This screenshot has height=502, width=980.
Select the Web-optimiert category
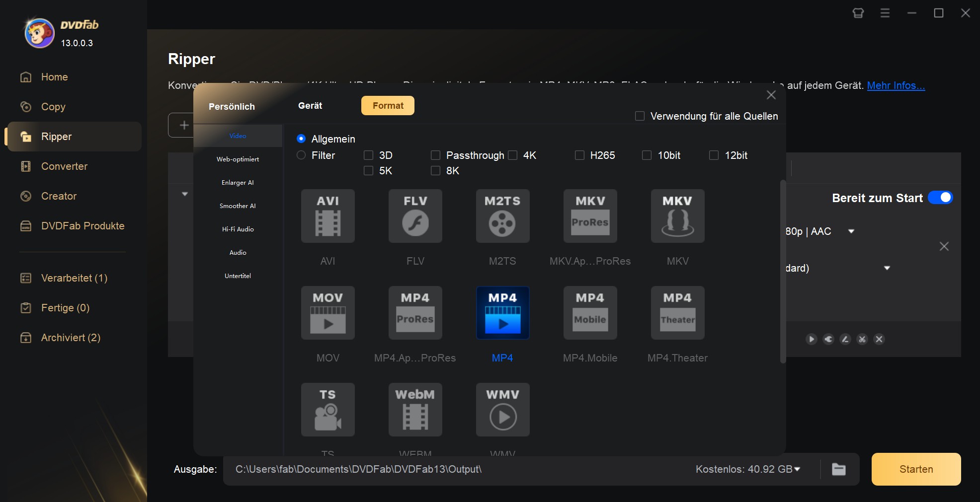point(238,159)
